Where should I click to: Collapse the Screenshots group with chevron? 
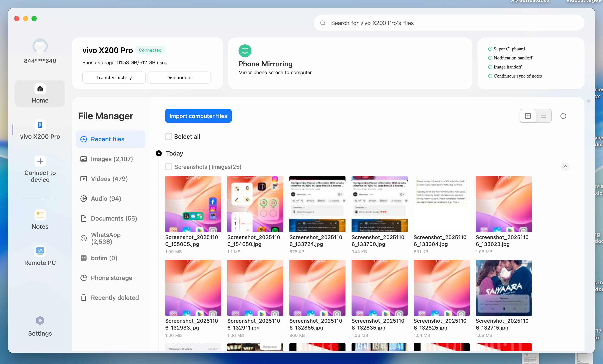click(565, 167)
